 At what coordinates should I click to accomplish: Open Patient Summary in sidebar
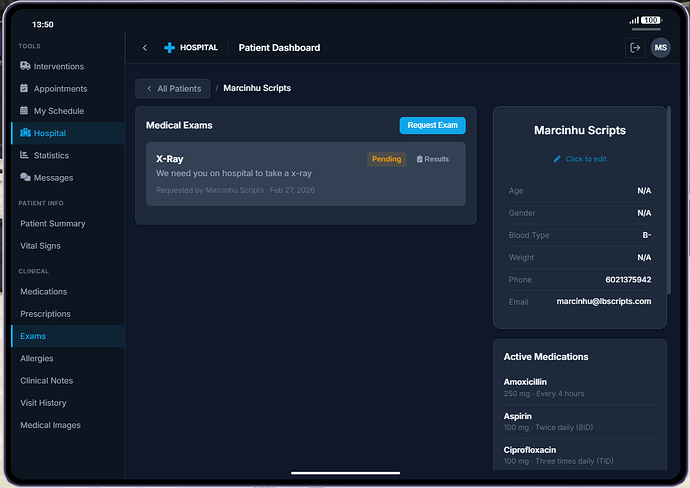click(x=53, y=223)
